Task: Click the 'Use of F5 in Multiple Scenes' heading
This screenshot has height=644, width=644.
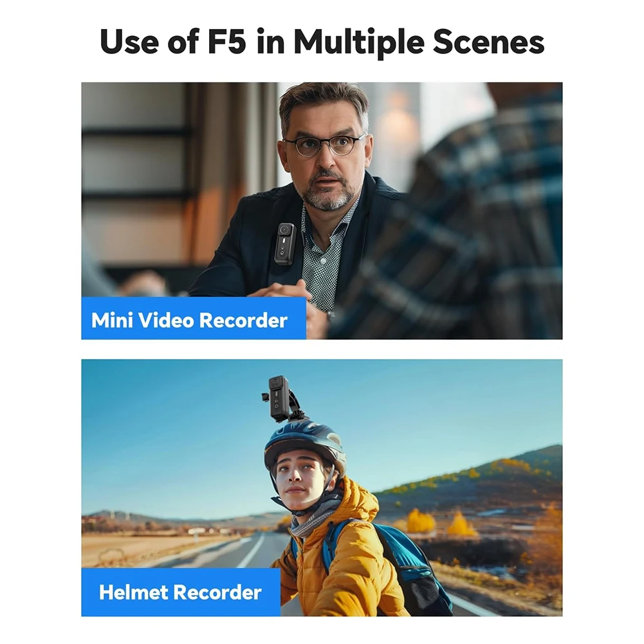Action: click(x=322, y=42)
